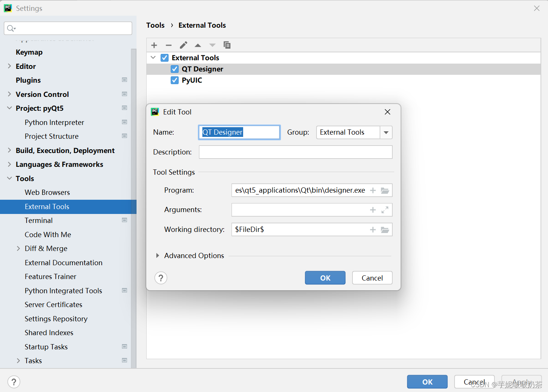Focus the settings search box
The height and width of the screenshot is (392, 548).
(68, 28)
